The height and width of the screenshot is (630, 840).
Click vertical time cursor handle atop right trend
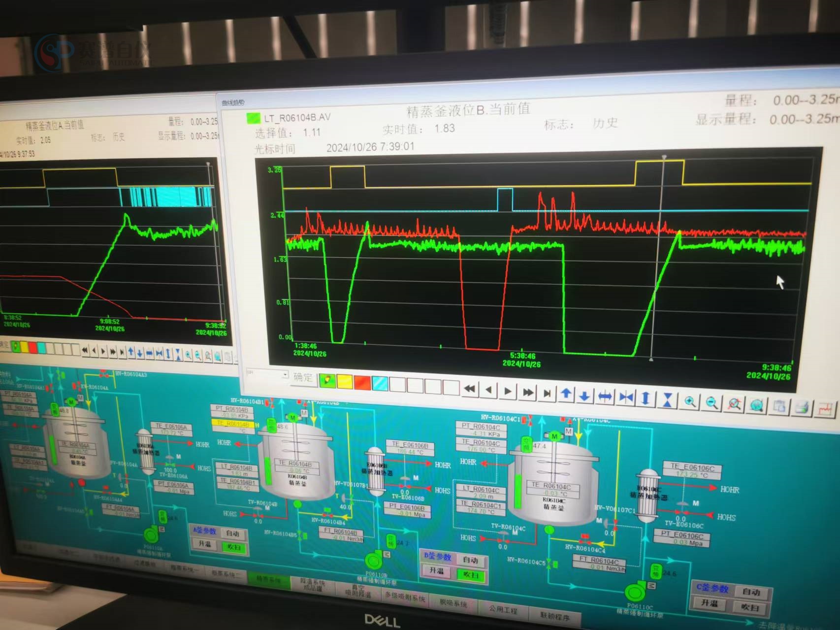click(664, 157)
